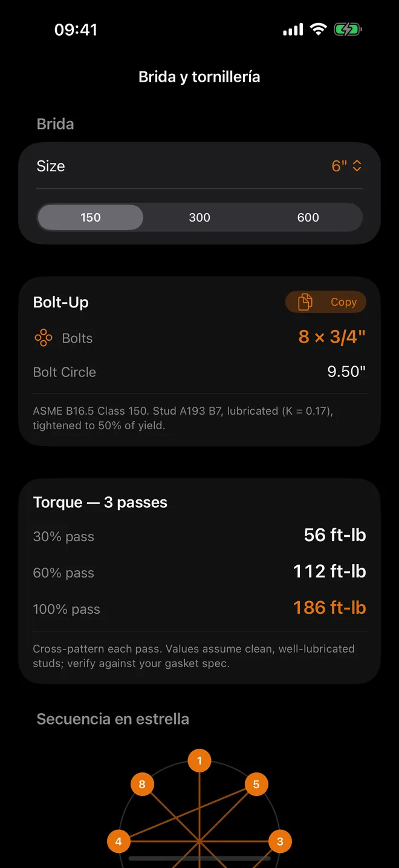
Task: Tap the Wi-Fi status icon
Action: coord(318,29)
